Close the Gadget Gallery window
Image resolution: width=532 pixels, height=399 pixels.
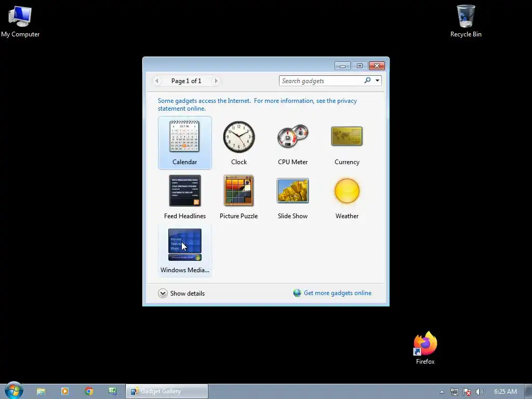tap(377, 66)
